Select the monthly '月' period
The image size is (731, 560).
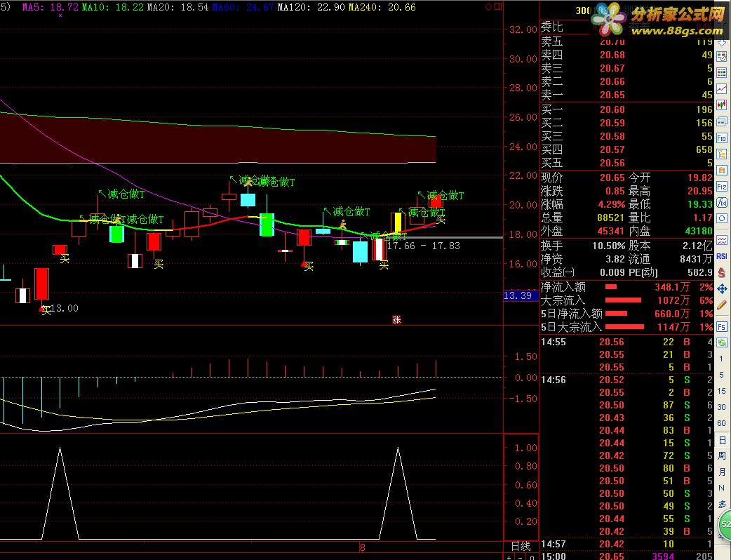tap(722, 472)
